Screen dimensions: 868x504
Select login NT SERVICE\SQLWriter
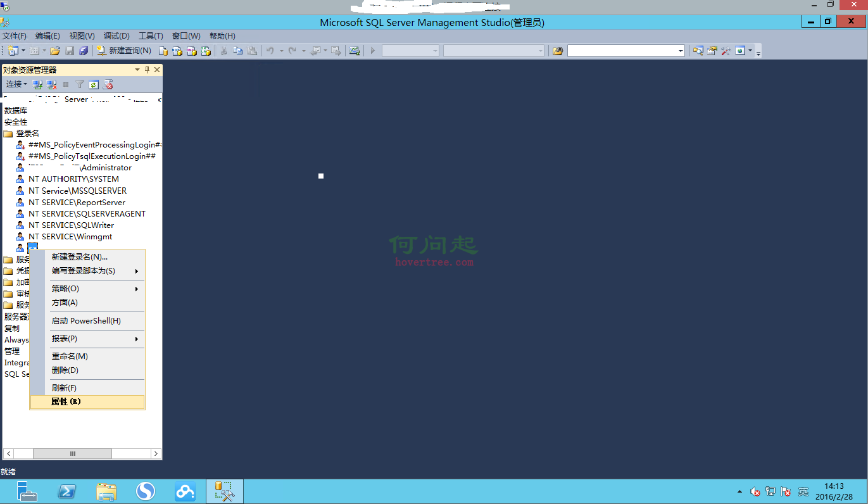71,225
